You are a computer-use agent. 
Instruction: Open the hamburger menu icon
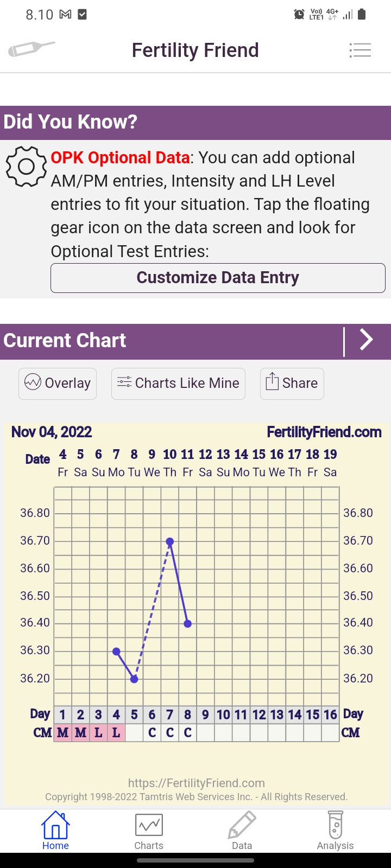pyautogui.click(x=360, y=50)
